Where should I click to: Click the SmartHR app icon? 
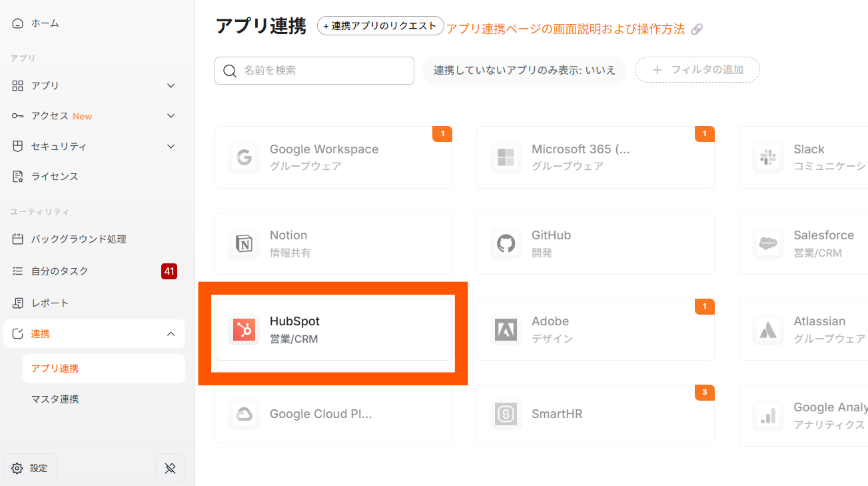point(506,414)
